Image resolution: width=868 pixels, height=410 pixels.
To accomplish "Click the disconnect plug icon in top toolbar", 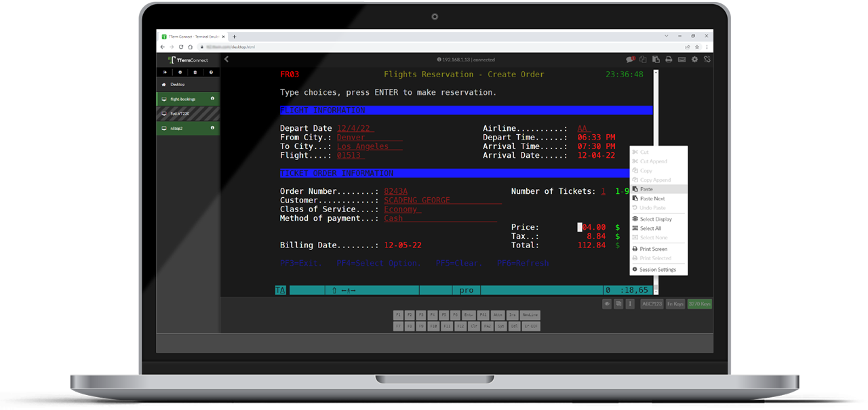I will 707,60.
